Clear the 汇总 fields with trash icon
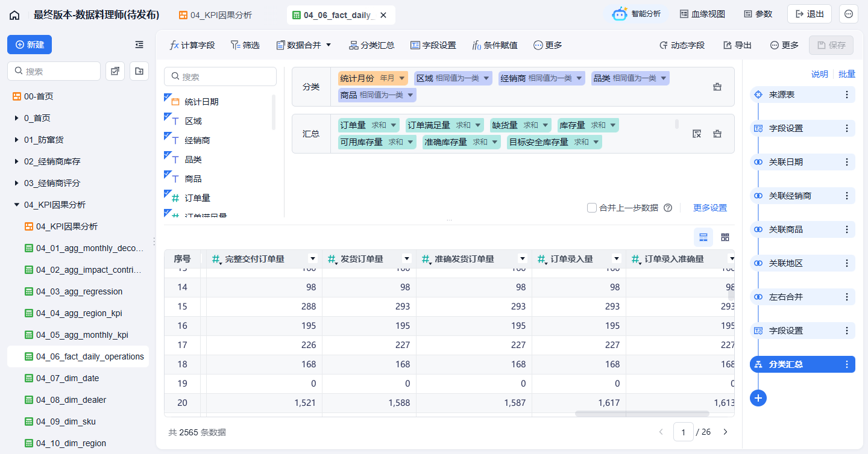 (x=717, y=134)
